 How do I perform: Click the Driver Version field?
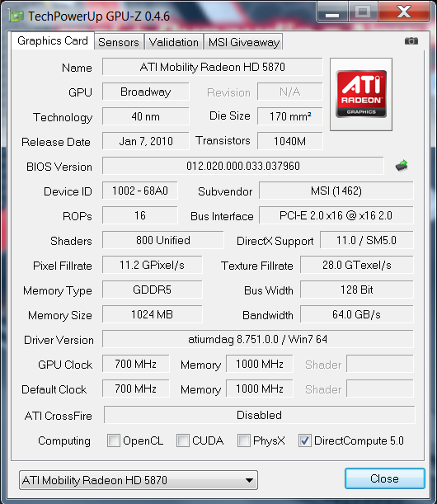point(258,339)
